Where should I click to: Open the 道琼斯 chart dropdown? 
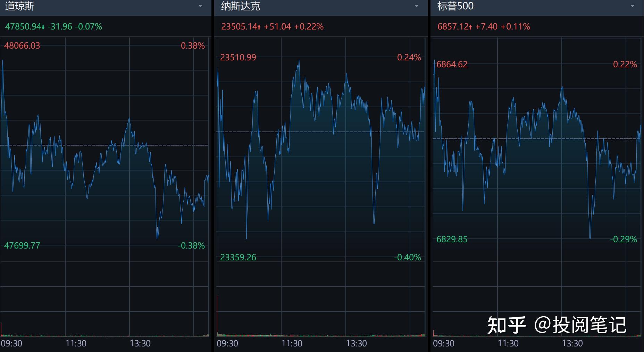tap(200, 6)
